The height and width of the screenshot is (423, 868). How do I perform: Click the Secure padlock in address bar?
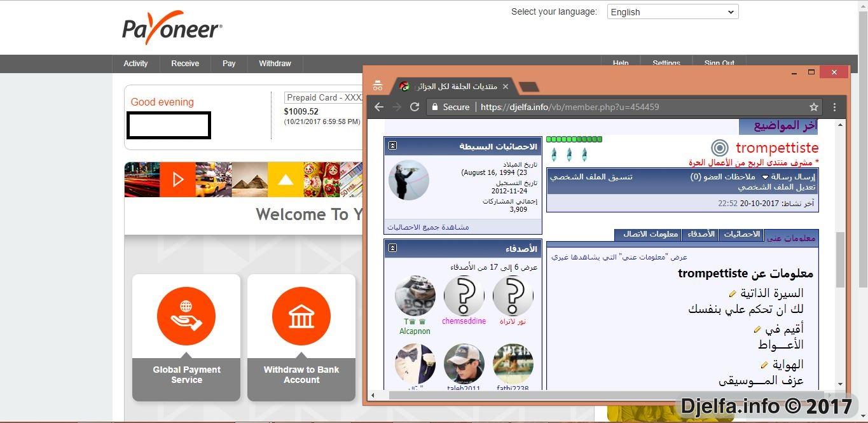point(434,107)
